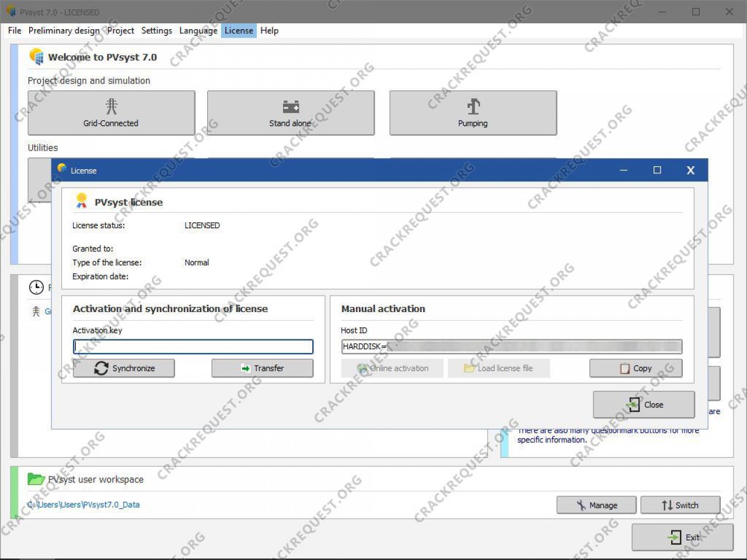Viewport: 747px width, 560px height.
Task: Click the PVsyst user workspace heading
Action: 96,480
